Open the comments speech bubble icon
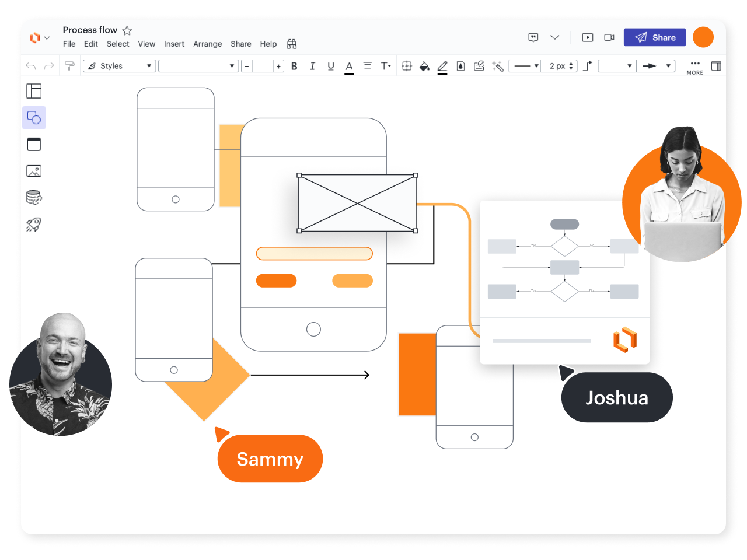Screen dimensions: 747x560 pyautogui.click(x=533, y=37)
